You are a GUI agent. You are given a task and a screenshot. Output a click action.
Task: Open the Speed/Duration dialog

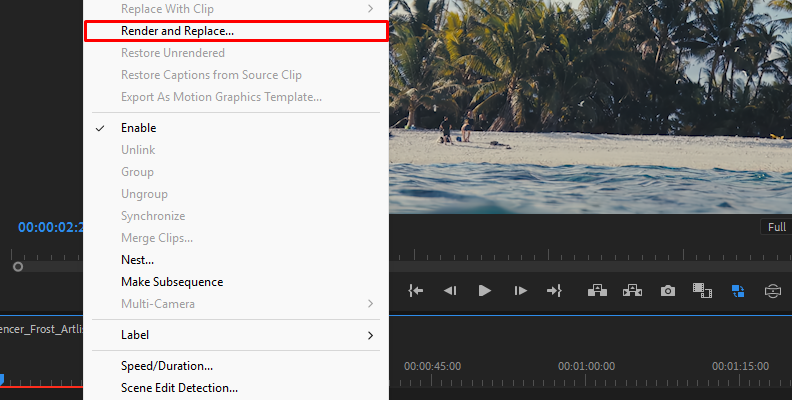tap(236, 366)
